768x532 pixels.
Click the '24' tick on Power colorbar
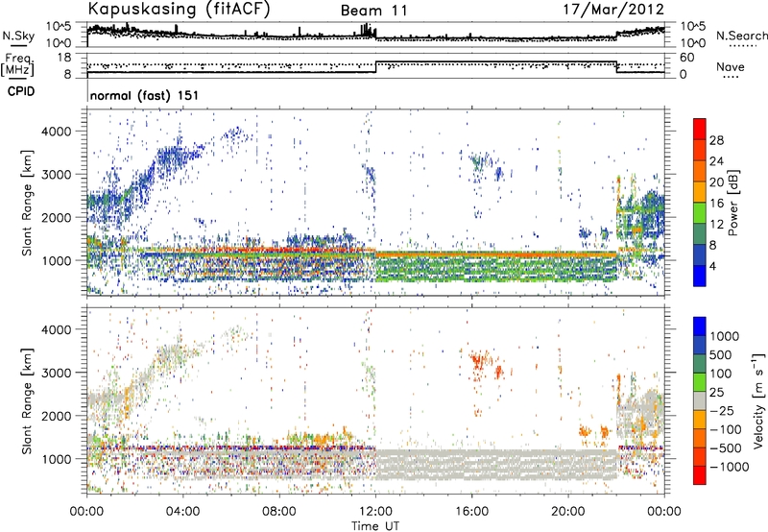716,161
